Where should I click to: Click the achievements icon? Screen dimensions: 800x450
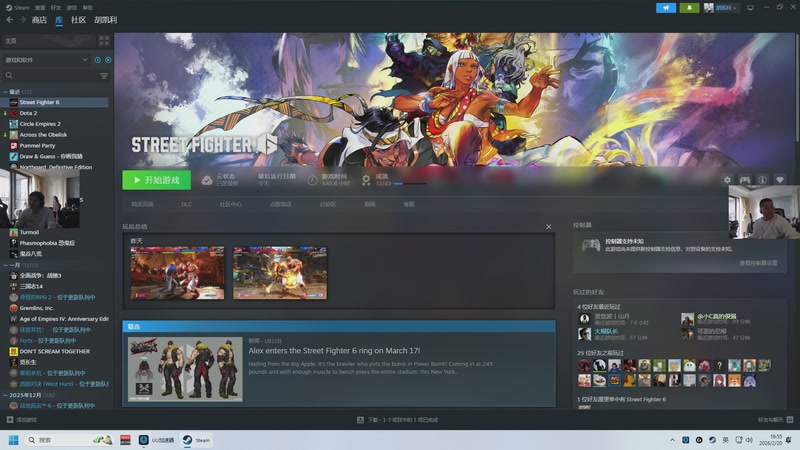[x=366, y=180]
